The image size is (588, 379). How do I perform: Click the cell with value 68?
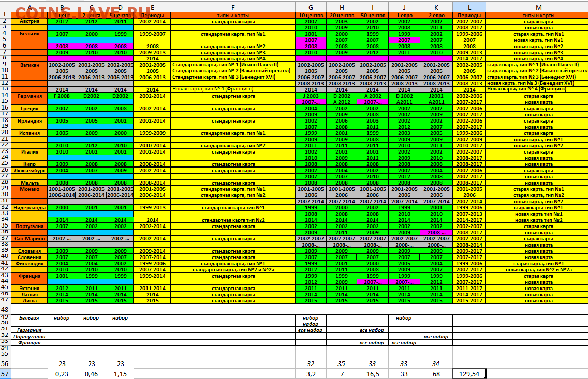(436, 374)
